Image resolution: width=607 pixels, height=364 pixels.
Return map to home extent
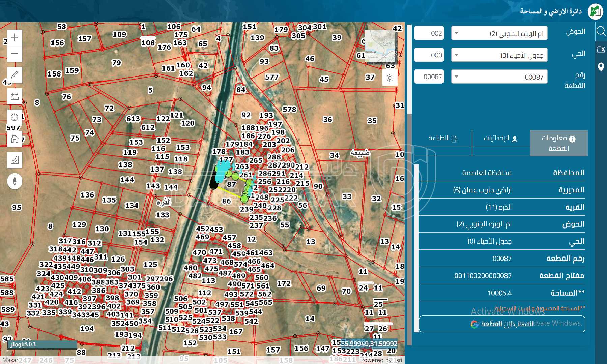[15, 139]
